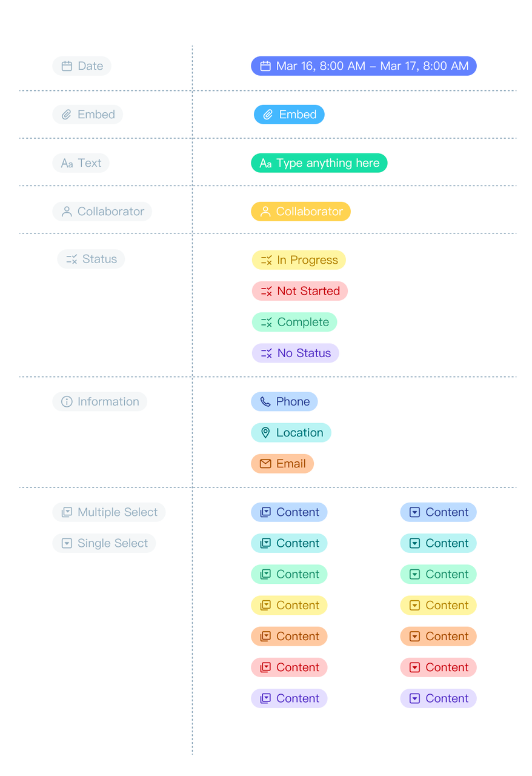Click the envelope icon in the Email tag

click(x=265, y=464)
